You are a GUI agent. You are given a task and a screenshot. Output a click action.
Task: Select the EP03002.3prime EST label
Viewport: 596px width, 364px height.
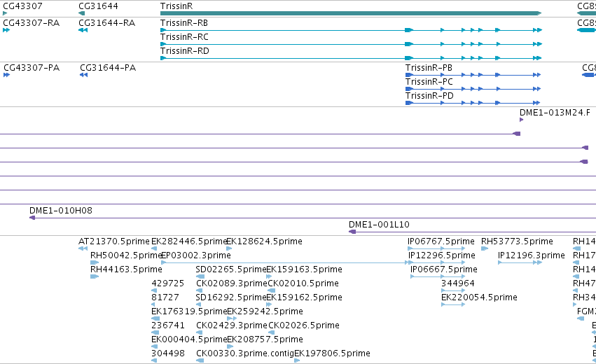point(196,255)
